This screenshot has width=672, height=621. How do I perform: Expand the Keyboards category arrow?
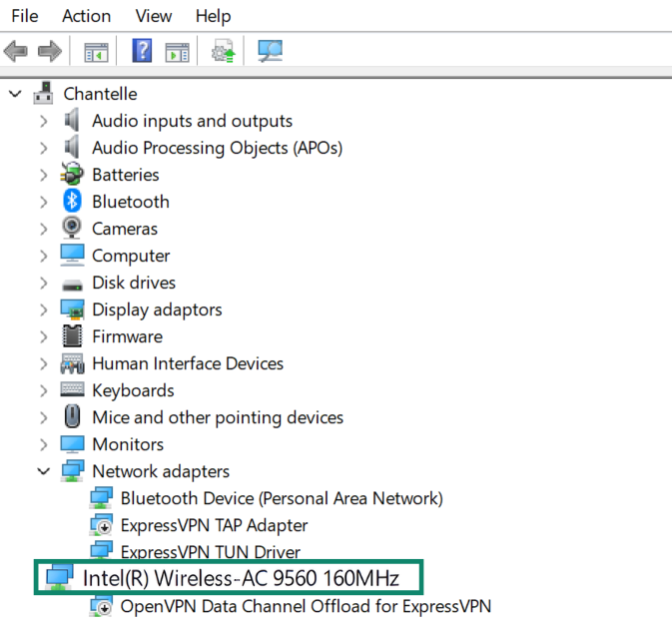(44, 391)
